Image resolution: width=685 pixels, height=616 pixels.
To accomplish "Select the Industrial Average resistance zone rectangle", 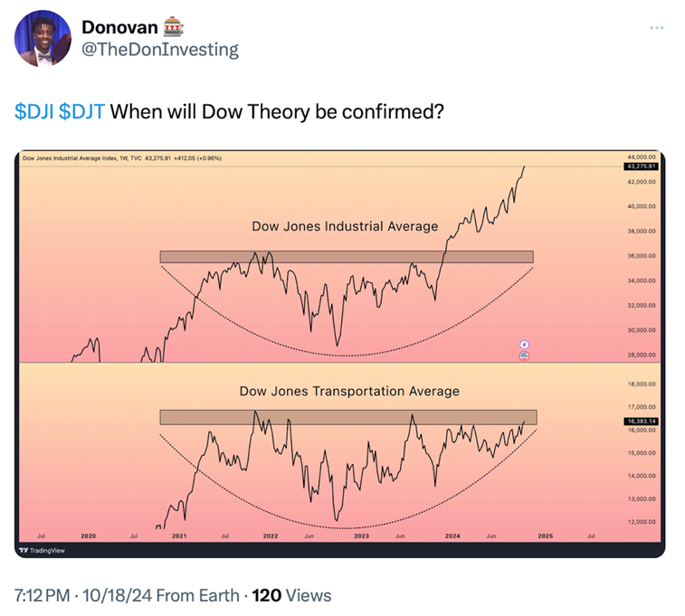I will click(346, 257).
